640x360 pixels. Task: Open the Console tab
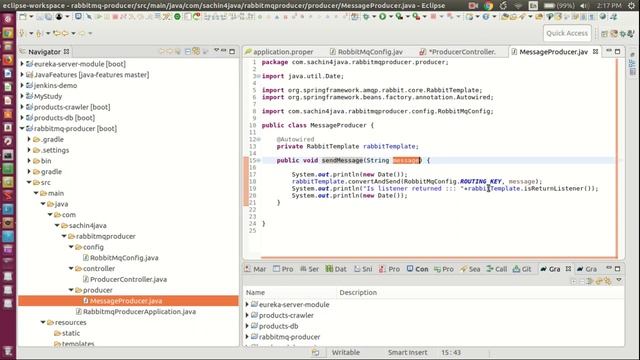tap(418, 269)
